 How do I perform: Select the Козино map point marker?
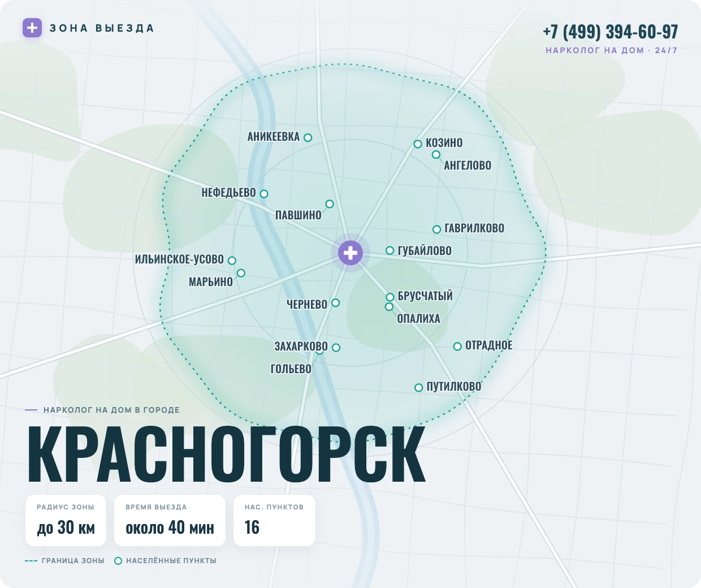point(418,144)
